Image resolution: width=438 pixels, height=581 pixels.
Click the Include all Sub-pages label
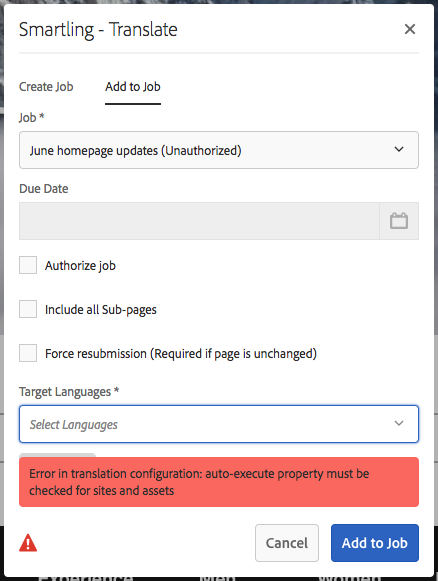(101, 310)
